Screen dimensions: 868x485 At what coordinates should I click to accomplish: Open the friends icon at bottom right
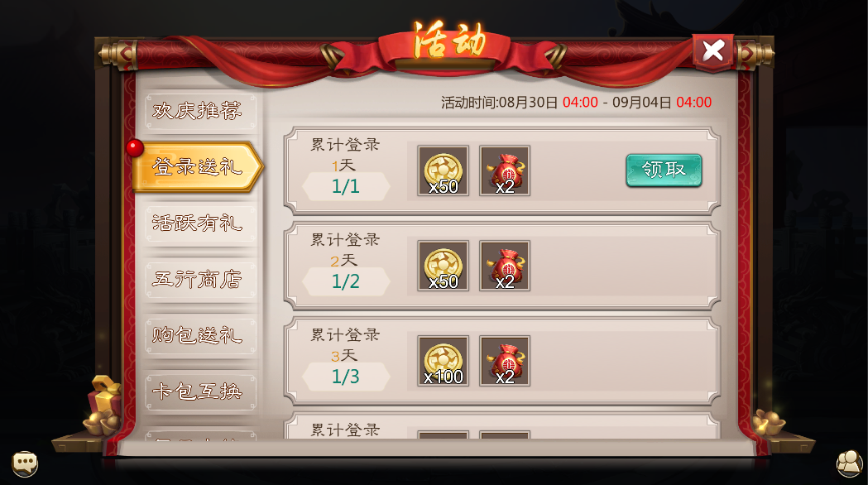[x=849, y=463]
